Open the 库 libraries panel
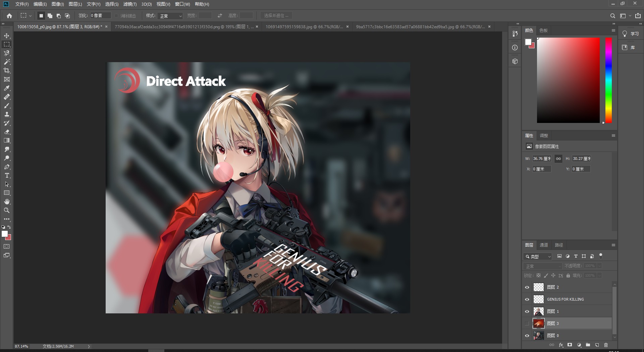The height and width of the screenshot is (352, 644). [629, 47]
